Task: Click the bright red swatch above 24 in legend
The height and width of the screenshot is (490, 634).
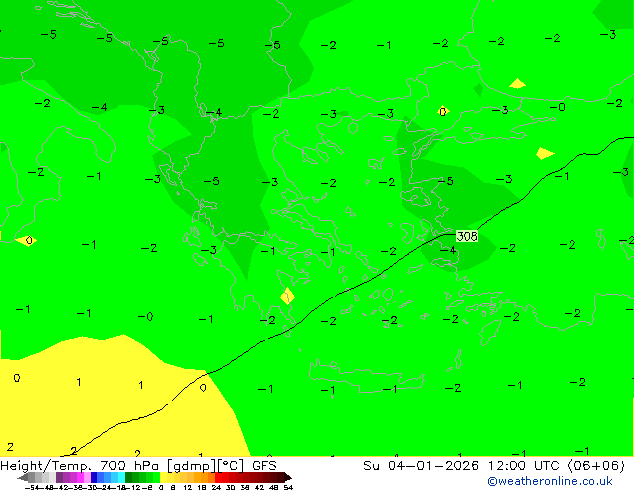Action: [x=219, y=477]
